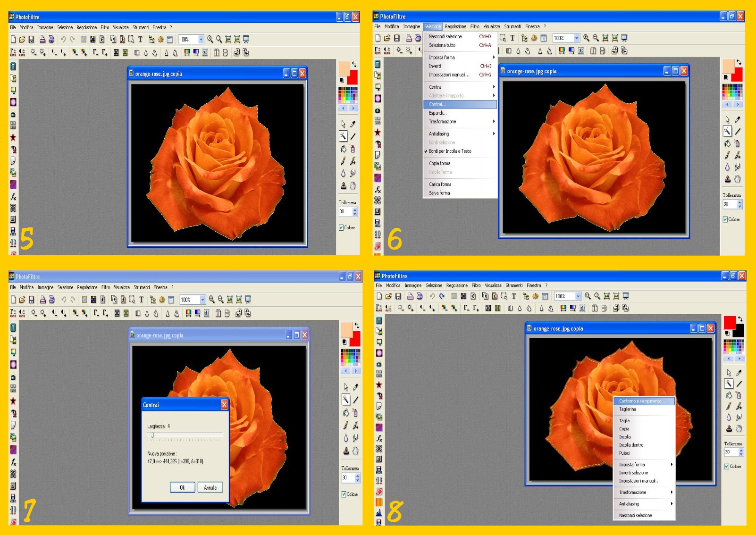Click the red foreground color swatch in step 8
The height and width of the screenshot is (535, 756).
tap(730, 323)
